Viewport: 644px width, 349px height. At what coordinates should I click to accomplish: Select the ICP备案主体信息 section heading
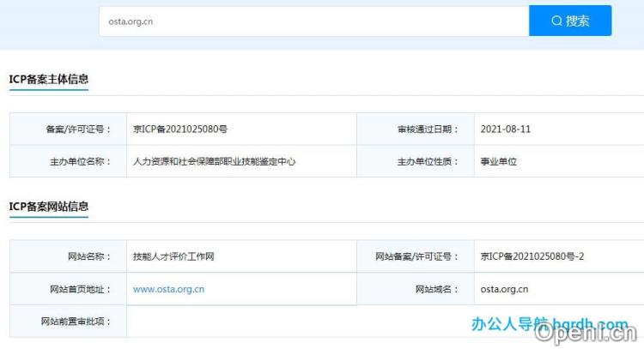[49, 80]
